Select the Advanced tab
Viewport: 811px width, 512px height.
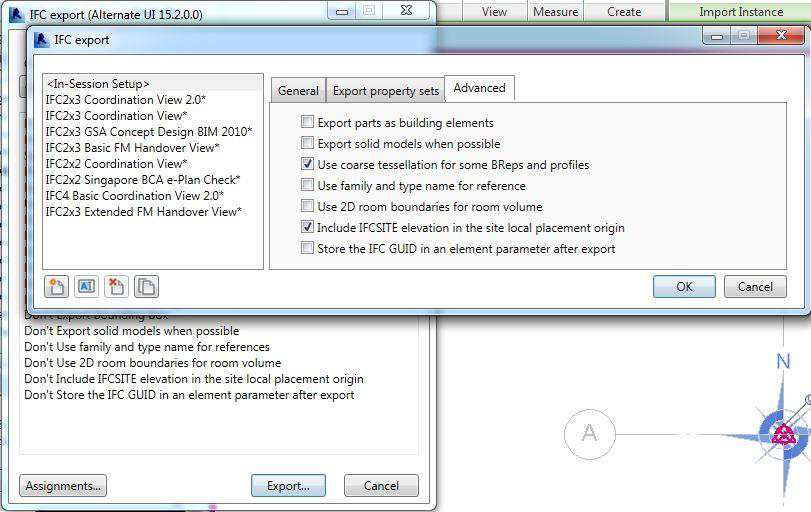click(x=479, y=88)
